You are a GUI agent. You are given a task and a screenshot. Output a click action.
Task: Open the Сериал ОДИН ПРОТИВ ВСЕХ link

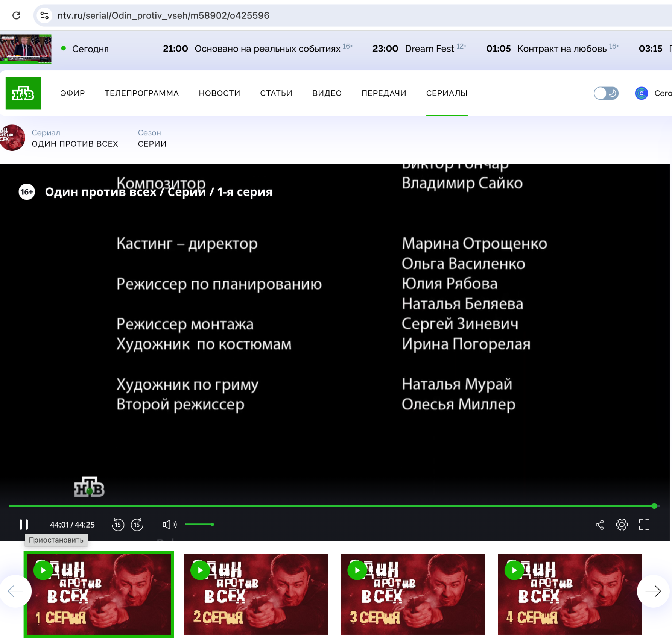pos(74,138)
